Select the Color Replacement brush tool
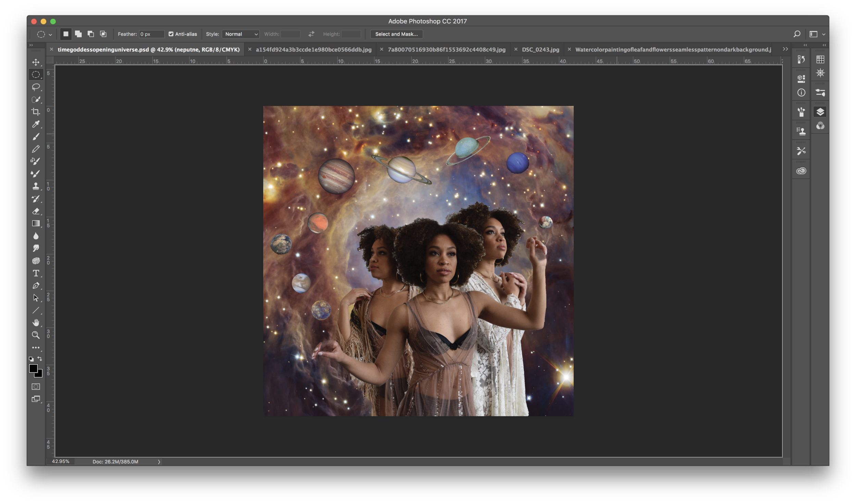The height and width of the screenshot is (504, 856). [x=36, y=161]
